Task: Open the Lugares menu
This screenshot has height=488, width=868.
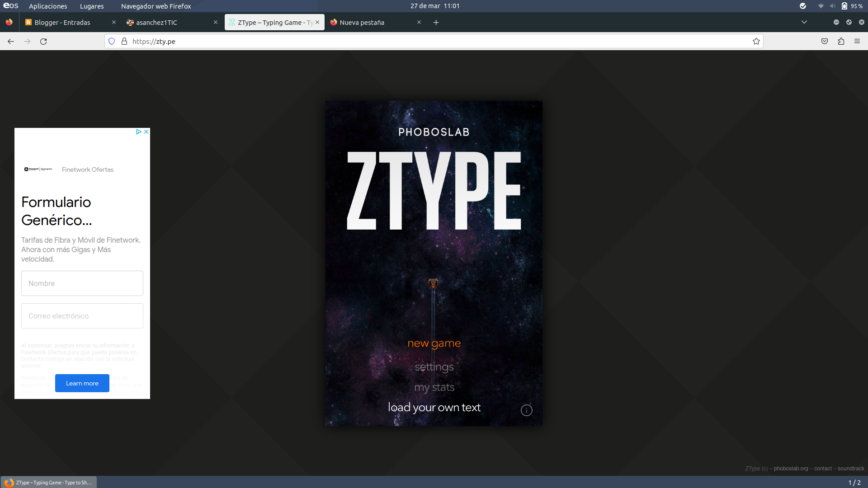Action: pos(92,6)
